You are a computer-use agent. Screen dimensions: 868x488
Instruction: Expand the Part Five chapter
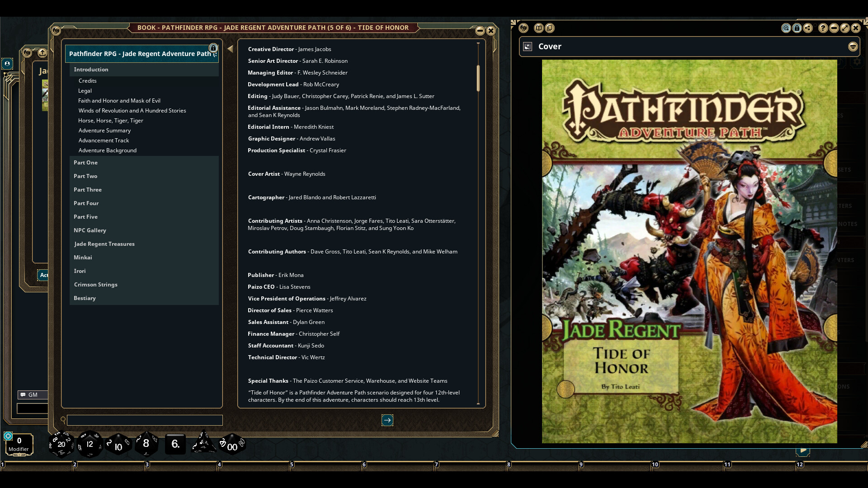coord(144,217)
